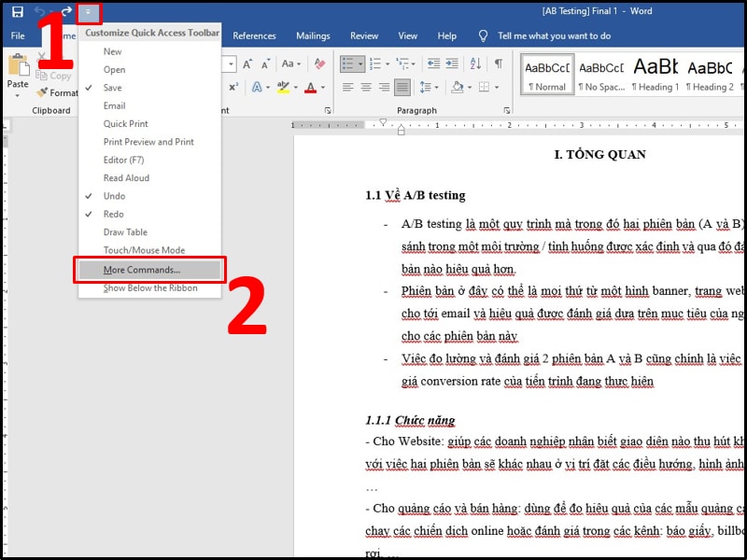Open the Paragraph dialog launcher
The image size is (747, 560).
point(506,110)
